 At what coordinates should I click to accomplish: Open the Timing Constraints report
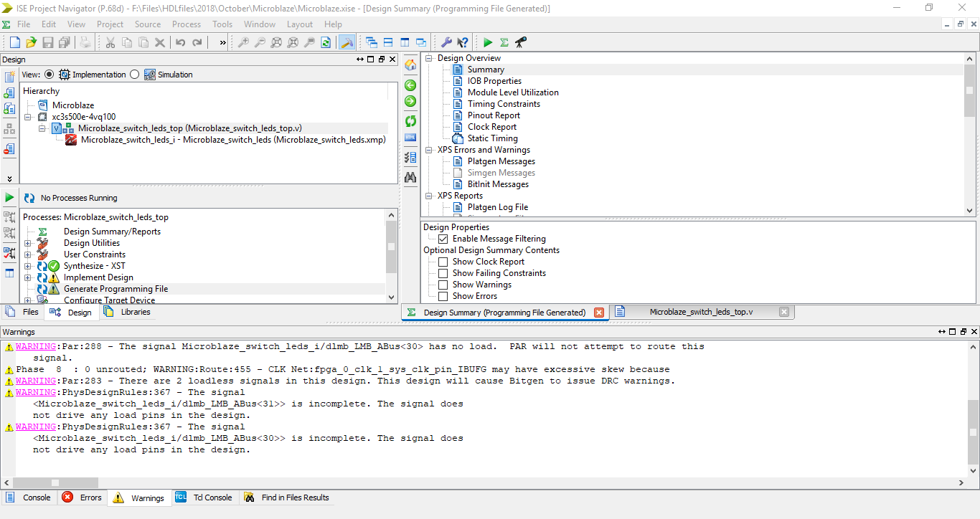pyautogui.click(x=504, y=104)
